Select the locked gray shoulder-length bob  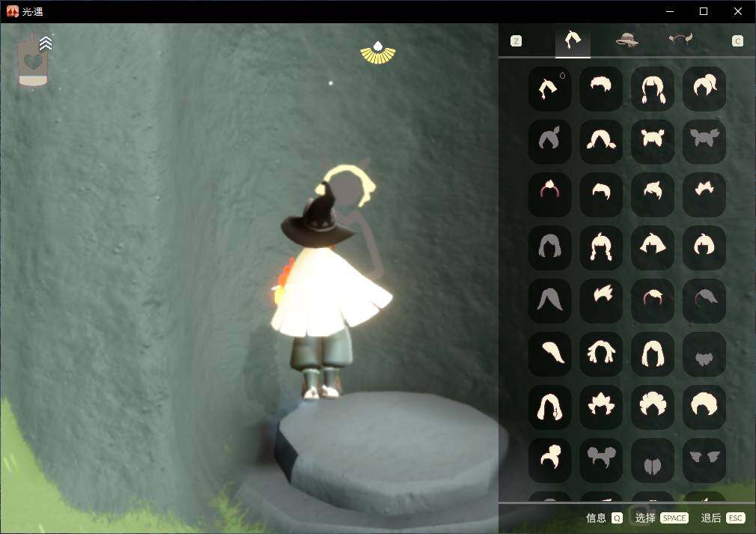[549, 248]
